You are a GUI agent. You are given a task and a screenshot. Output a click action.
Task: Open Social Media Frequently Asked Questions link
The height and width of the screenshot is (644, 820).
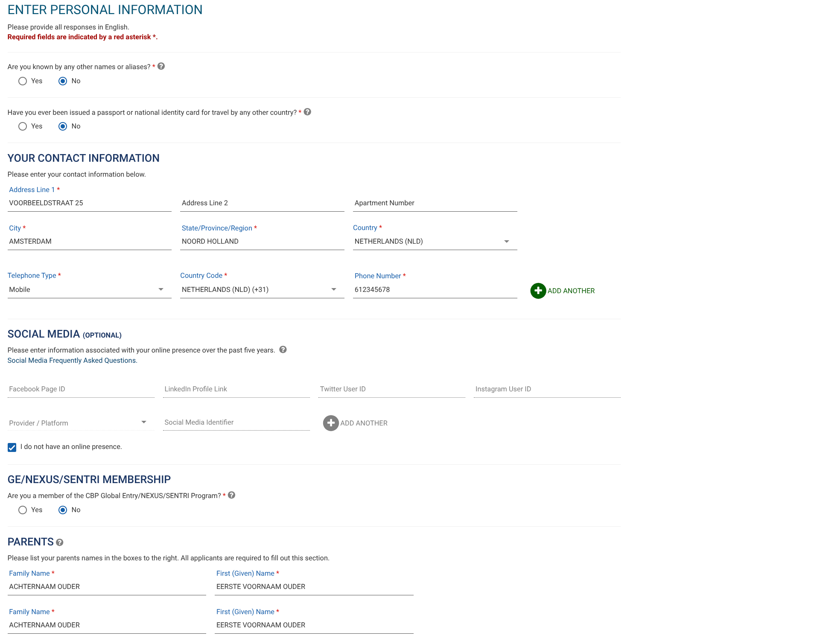click(x=72, y=361)
